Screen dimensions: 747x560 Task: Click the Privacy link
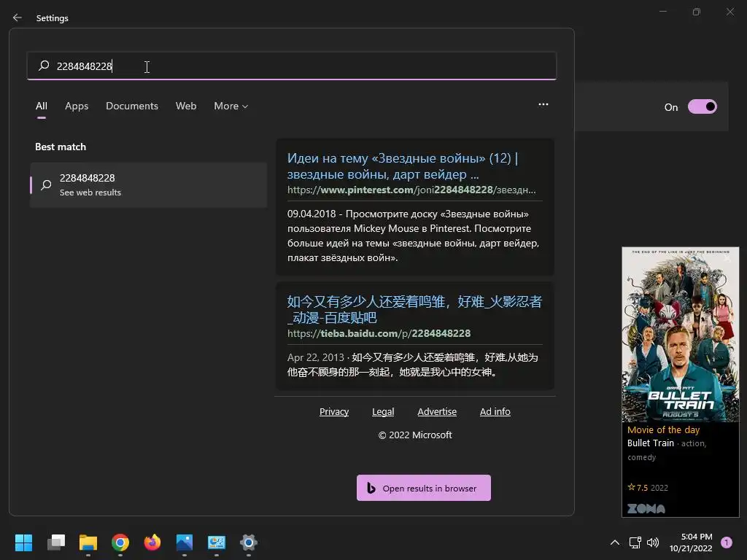(334, 411)
